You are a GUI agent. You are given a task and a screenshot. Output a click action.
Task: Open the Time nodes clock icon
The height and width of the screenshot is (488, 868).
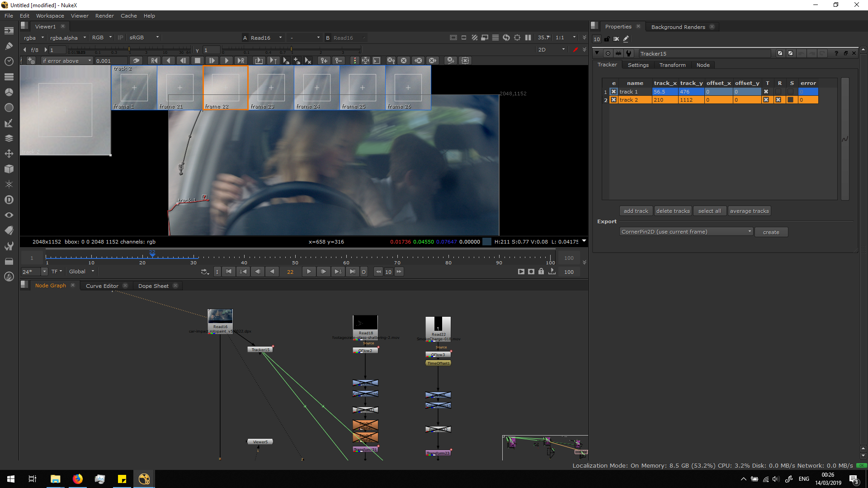[x=9, y=61]
